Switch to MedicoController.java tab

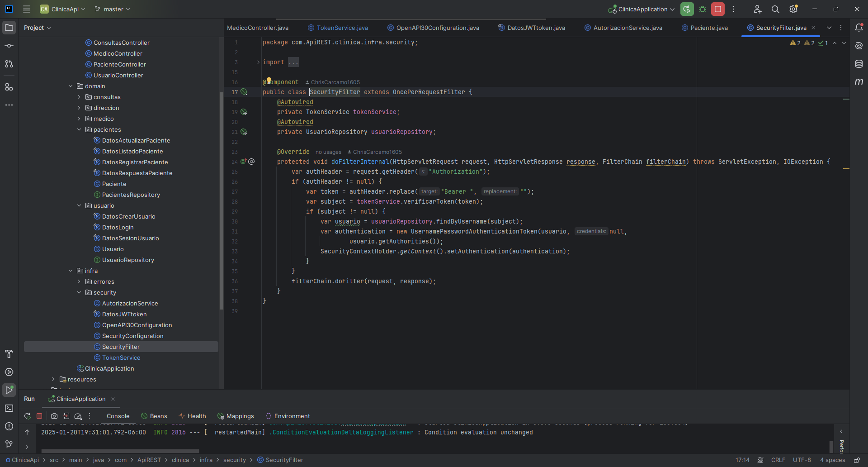point(258,28)
